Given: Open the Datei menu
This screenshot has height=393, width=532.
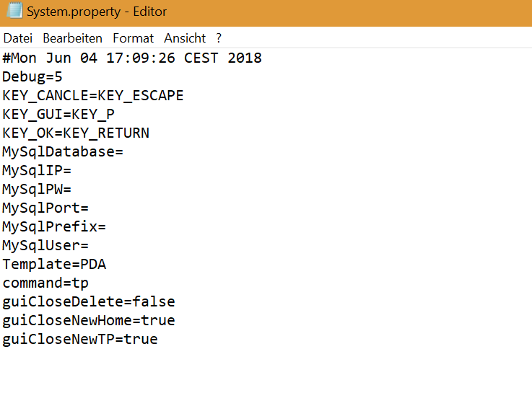Looking at the screenshot, I should [18, 38].
